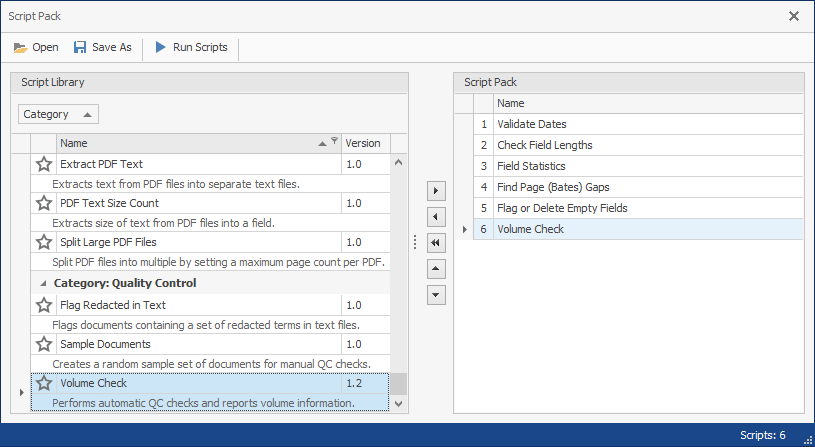
Task: Toggle favorite star for Sample Documents
Action: pos(44,345)
